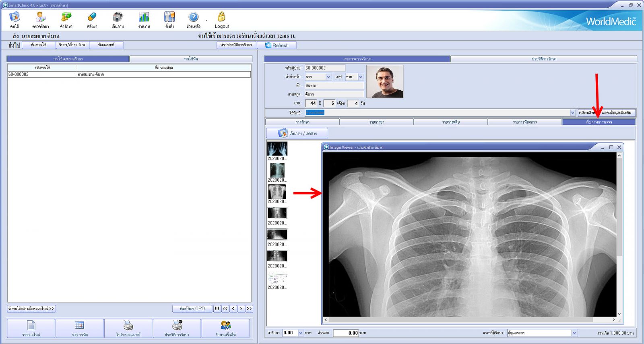The height and width of the screenshot is (344, 644).
Task: Select the sixth X-ray thumbnail
Action: click(277, 256)
